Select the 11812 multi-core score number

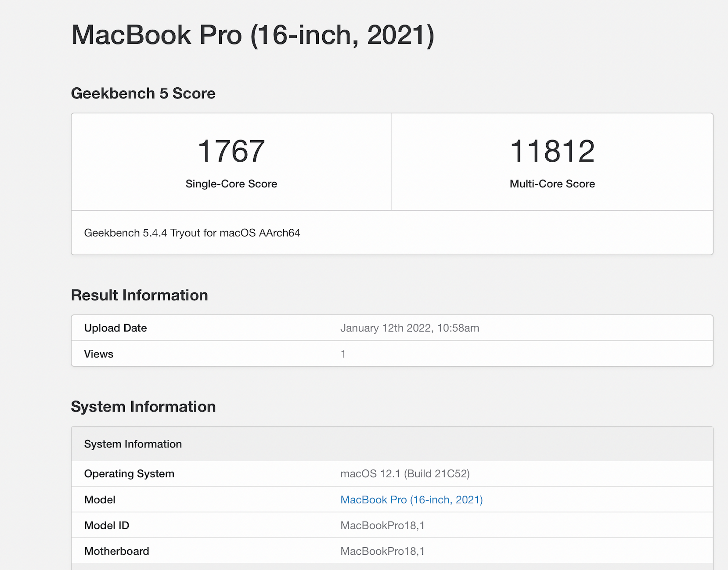point(552,151)
